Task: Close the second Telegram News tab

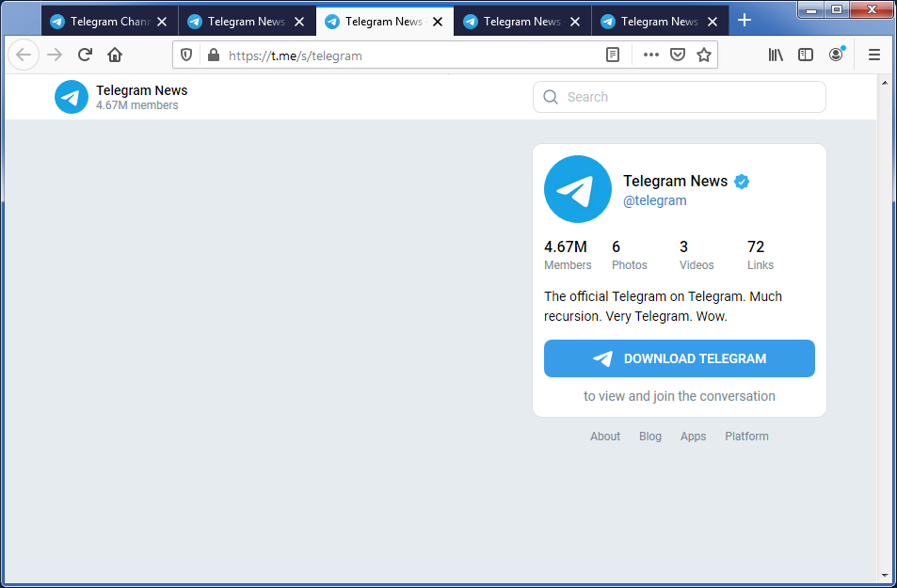Action: (299, 22)
